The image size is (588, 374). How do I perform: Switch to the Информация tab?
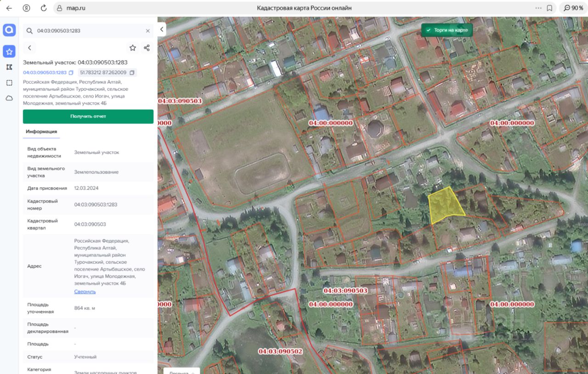[41, 132]
